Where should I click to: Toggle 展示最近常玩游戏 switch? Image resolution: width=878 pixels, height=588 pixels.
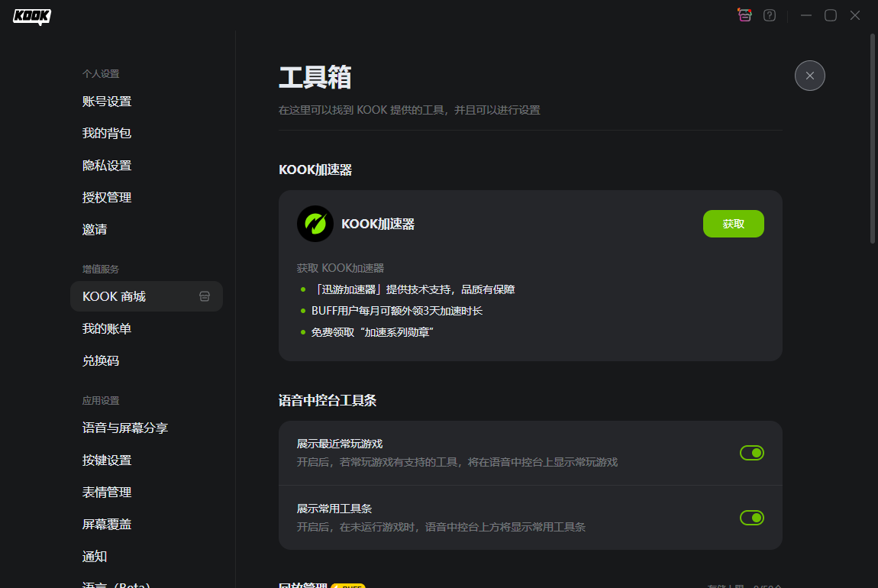pyautogui.click(x=751, y=453)
